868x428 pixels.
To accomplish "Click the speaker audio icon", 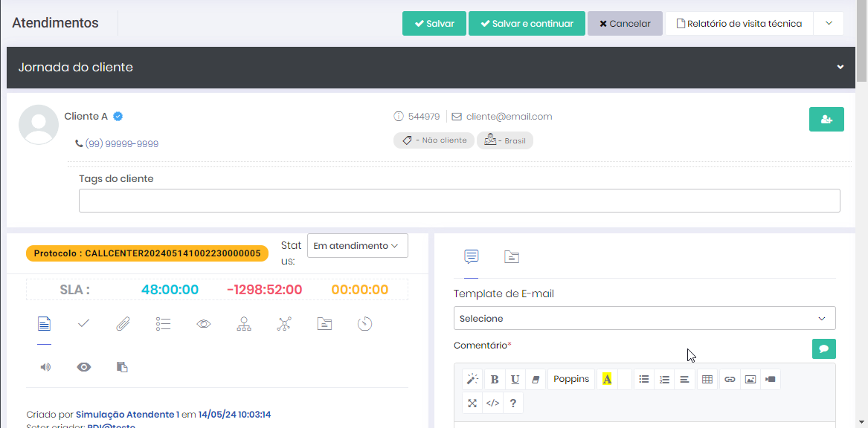I will pyautogui.click(x=45, y=367).
